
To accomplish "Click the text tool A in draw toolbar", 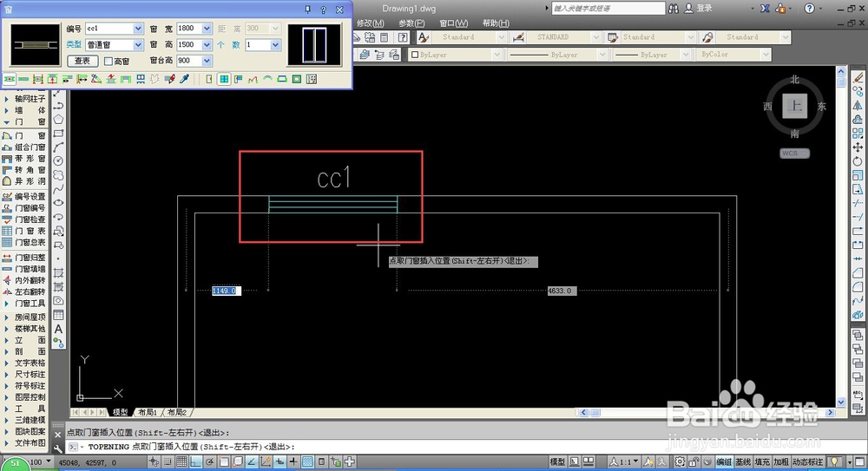I will click(58, 330).
